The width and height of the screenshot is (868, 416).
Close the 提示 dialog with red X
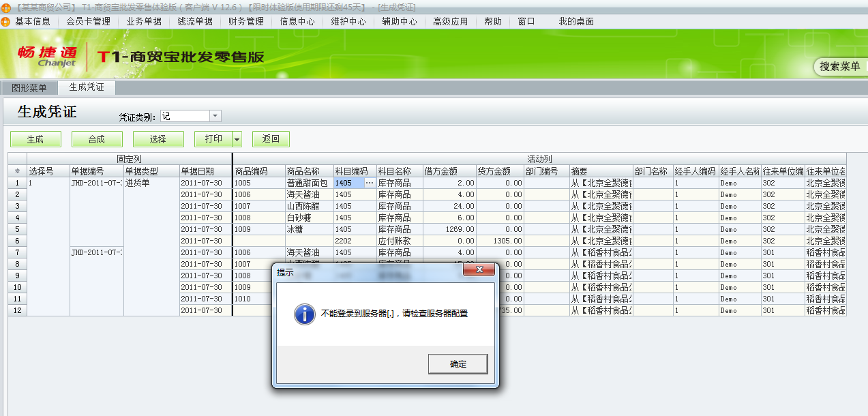point(478,271)
